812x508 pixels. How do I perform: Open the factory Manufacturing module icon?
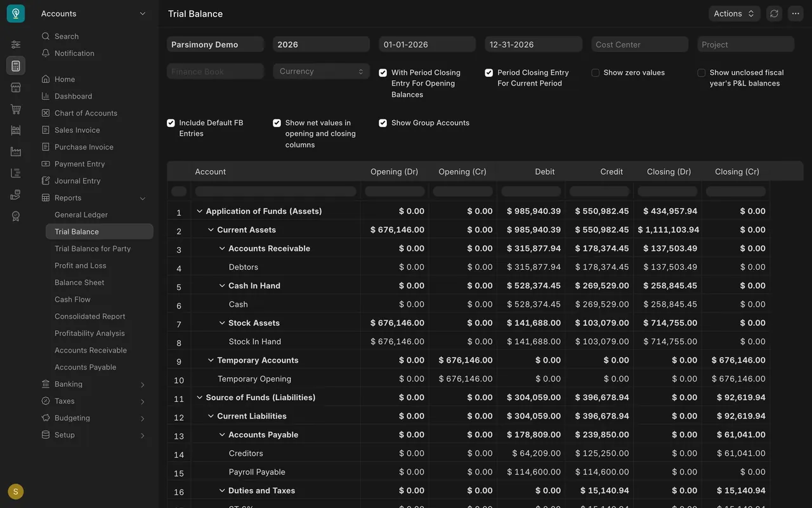[16, 152]
